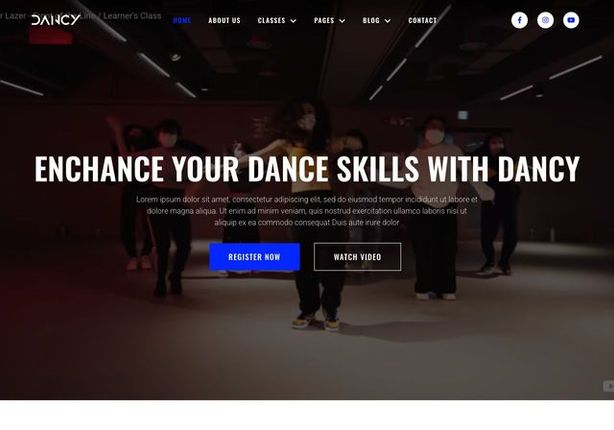Screen dimensions: 614x430
Task: Click the Learner's Class video title text
Action: click(132, 16)
